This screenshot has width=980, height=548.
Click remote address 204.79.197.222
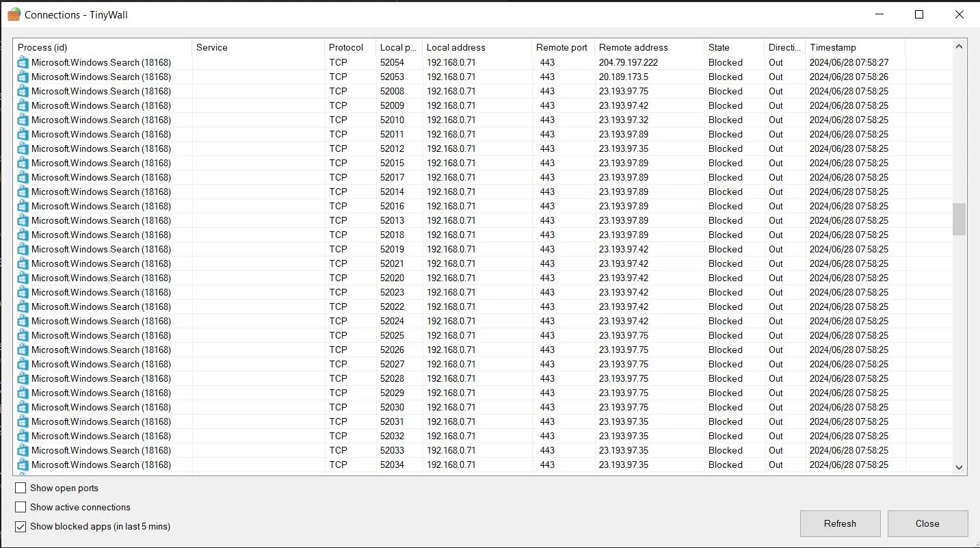click(x=628, y=62)
